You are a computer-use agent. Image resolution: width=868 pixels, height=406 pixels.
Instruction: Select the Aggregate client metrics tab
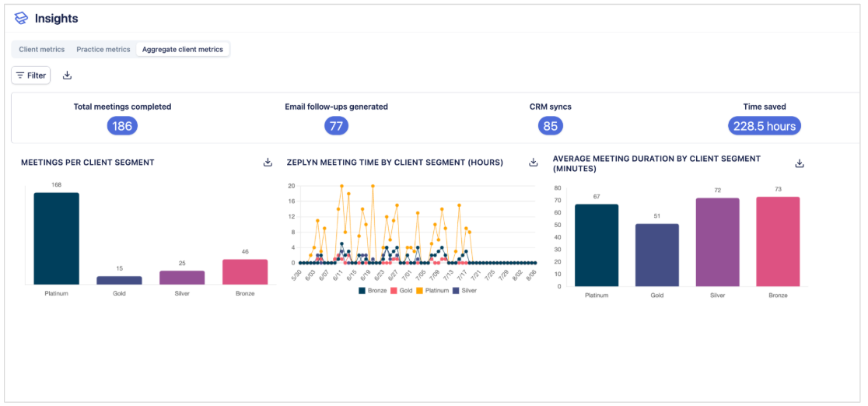tap(182, 50)
